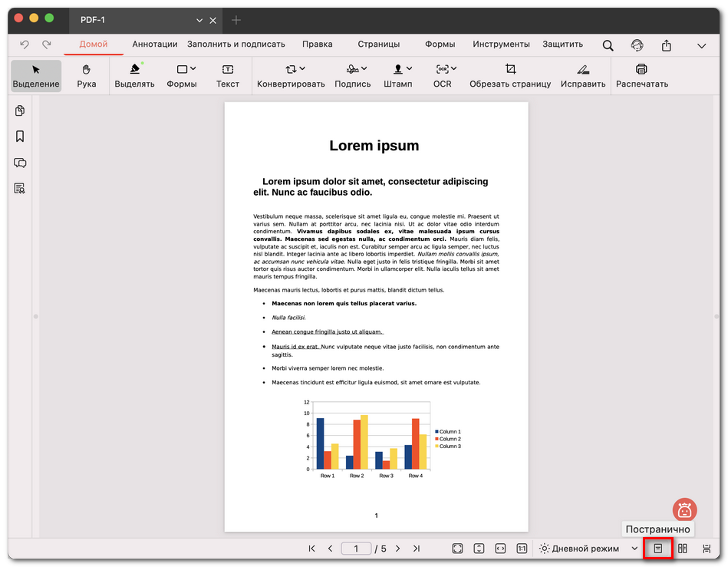The height and width of the screenshot is (567, 728).
Task: Switch to single page (Постранично) view mode
Action: point(657,549)
